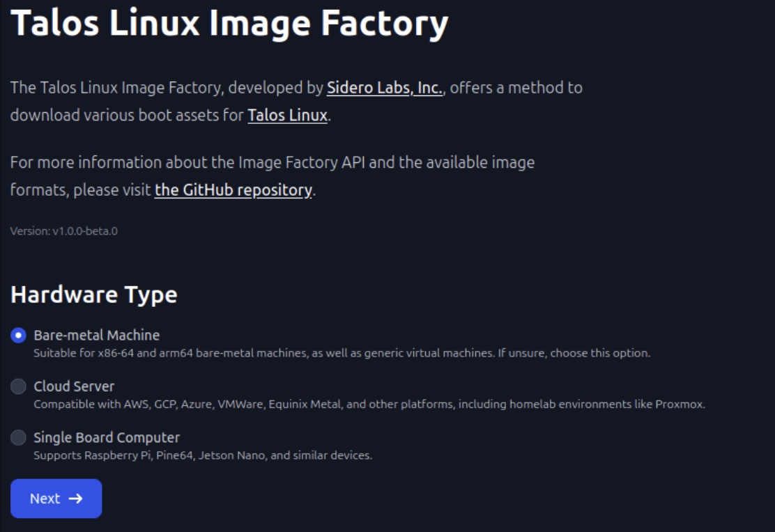Image resolution: width=775 pixels, height=532 pixels.
Task: Click the version v1.0.0-beta.0 text
Action: click(64, 231)
